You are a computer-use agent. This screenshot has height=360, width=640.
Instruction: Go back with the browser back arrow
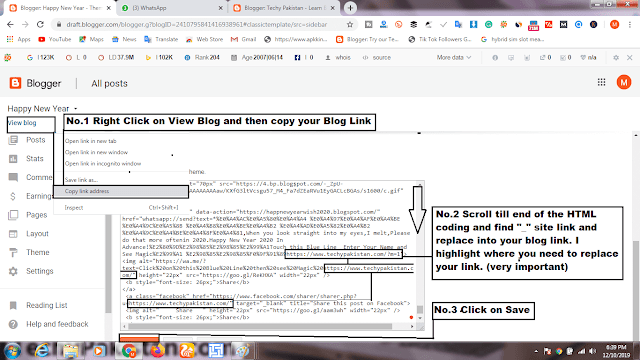[10, 24]
